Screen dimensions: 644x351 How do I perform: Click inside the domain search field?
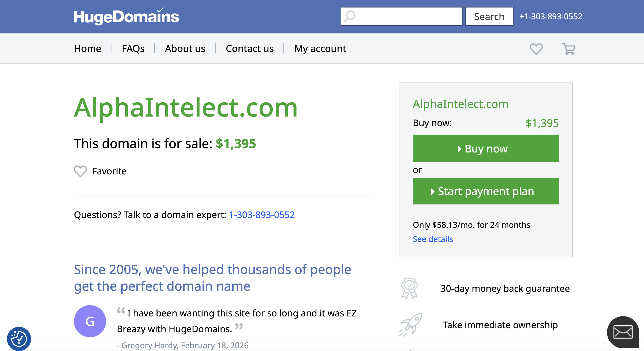(402, 16)
